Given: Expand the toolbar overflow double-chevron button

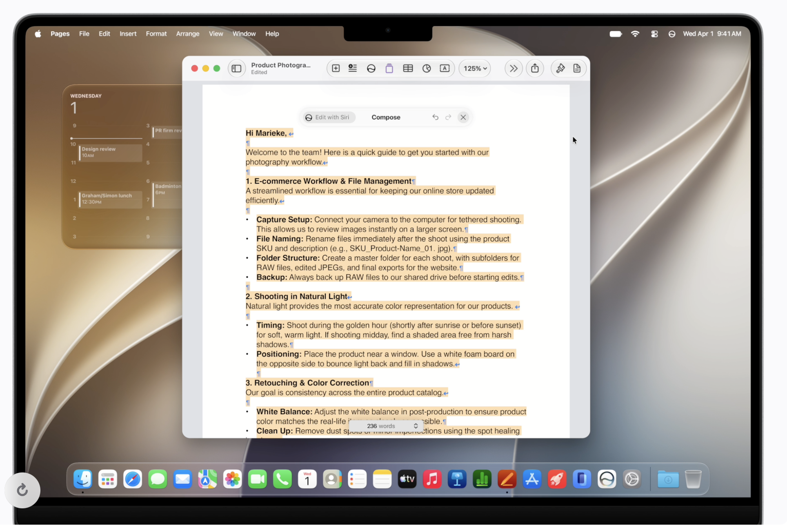Looking at the screenshot, I should click(514, 69).
